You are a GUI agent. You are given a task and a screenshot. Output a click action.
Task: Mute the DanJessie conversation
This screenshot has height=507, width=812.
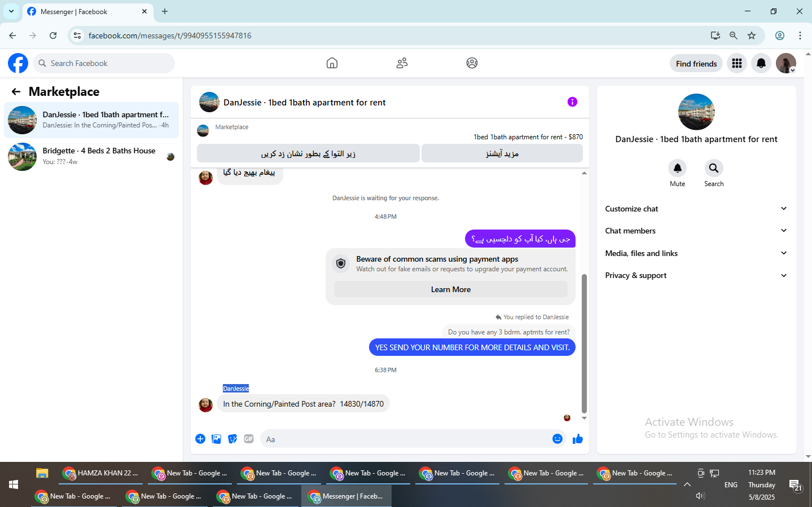[678, 168]
